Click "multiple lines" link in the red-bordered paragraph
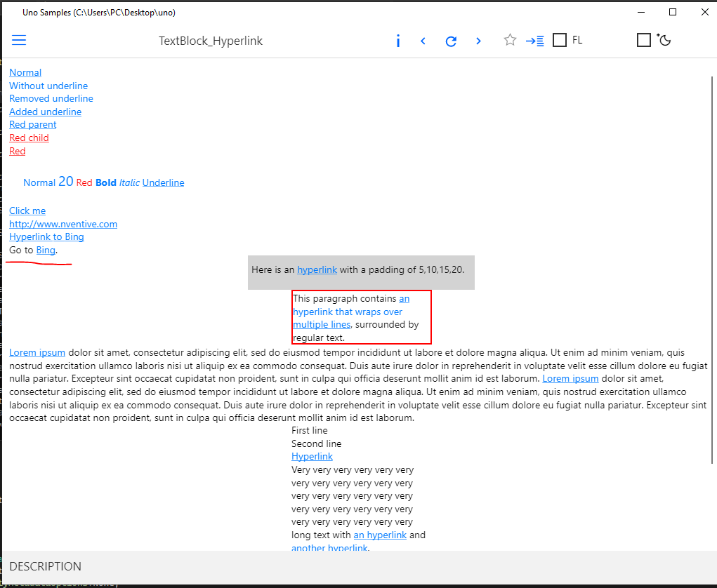 coord(321,324)
